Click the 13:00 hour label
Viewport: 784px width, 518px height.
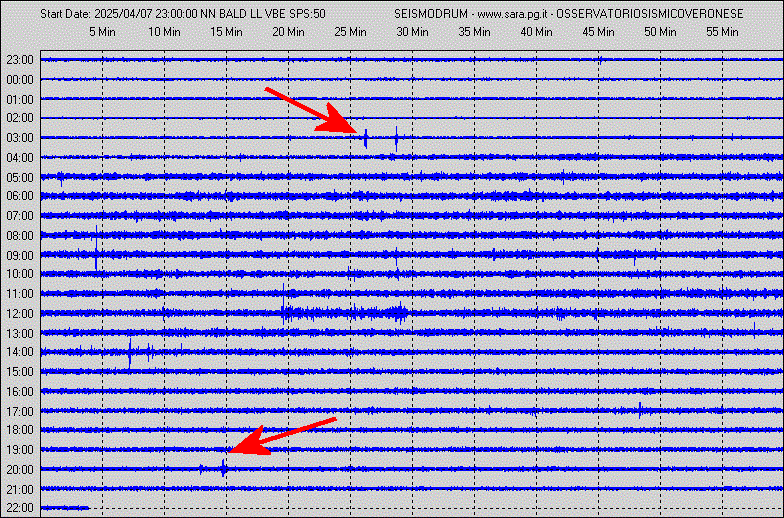(x=20, y=334)
